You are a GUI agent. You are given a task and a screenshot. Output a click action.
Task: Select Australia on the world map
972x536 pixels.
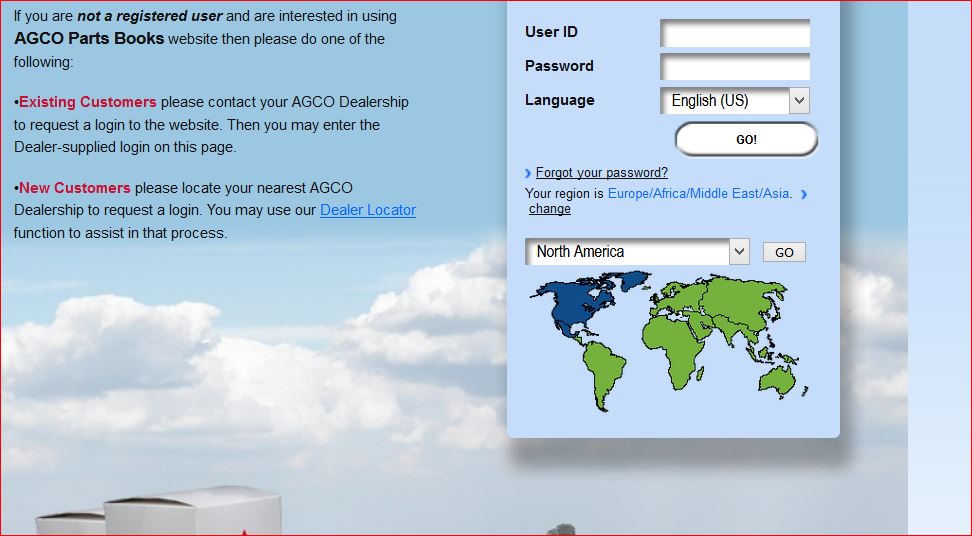[x=777, y=381]
